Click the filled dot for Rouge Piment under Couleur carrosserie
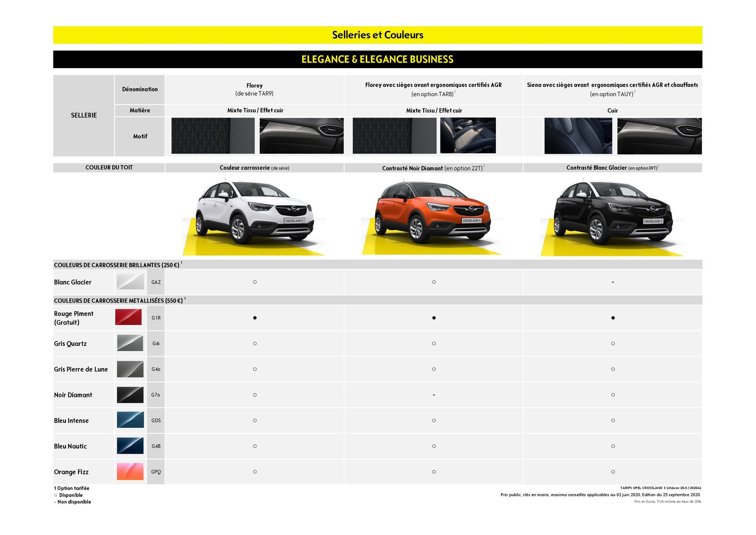756x535 pixels. point(255,318)
